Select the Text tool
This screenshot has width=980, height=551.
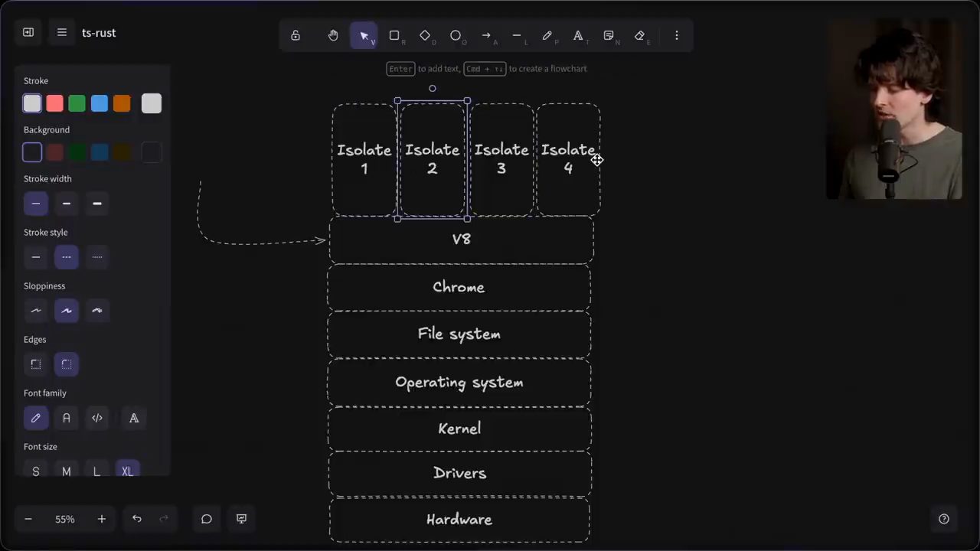pos(578,35)
